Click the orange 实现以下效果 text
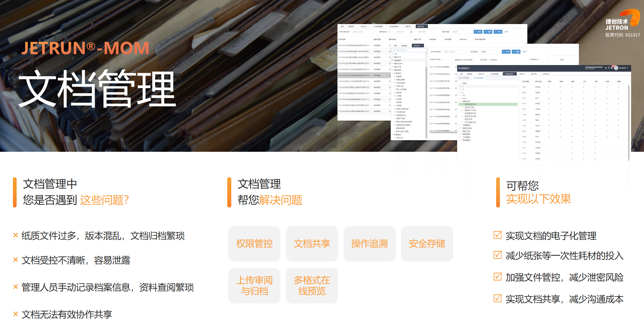Image resolution: width=644 pixels, height=331 pixels. click(x=539, y=199)
